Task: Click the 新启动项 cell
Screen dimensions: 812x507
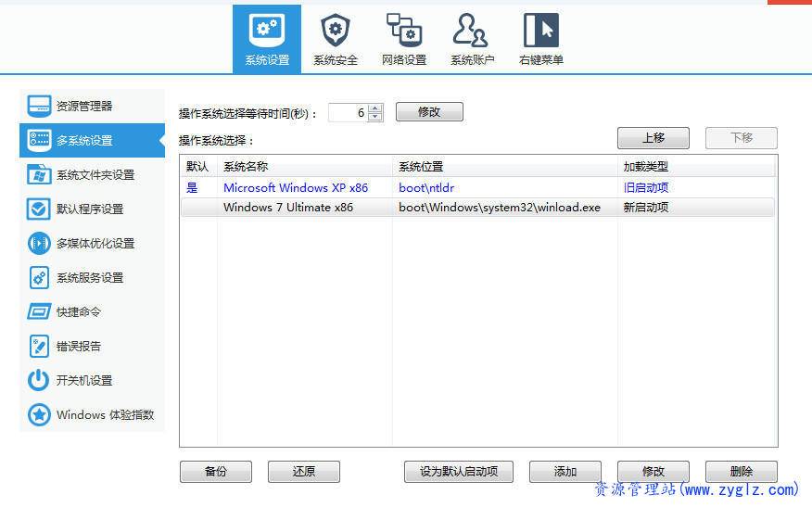Action: (x=646, y=208)
